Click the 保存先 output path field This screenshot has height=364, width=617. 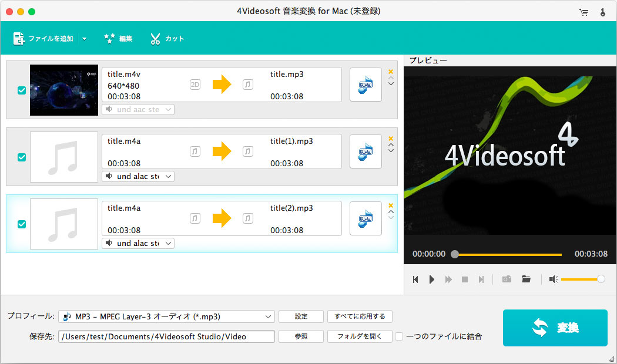pyautogui.click(x=166, y=336)
